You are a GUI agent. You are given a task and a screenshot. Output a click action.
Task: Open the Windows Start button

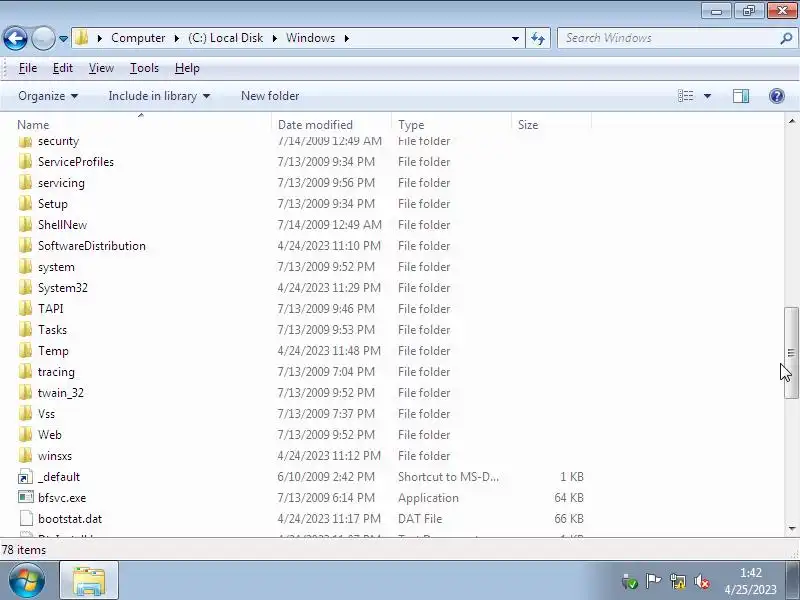[x=27, y=580]
